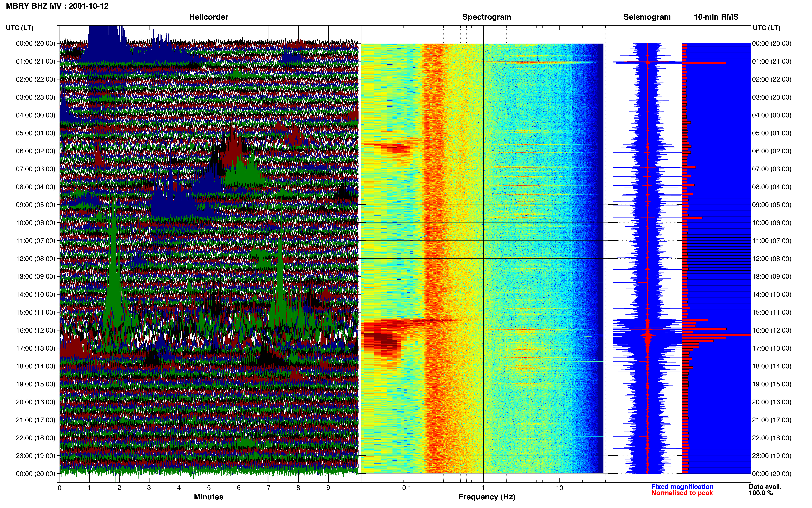Click left time label 08:00 (04:00)
The height and width of the screenshot is (508, 812).
(35, 187)
